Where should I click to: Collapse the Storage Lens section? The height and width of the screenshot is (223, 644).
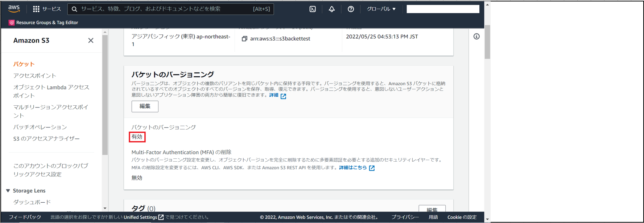(x=8, y=191)
